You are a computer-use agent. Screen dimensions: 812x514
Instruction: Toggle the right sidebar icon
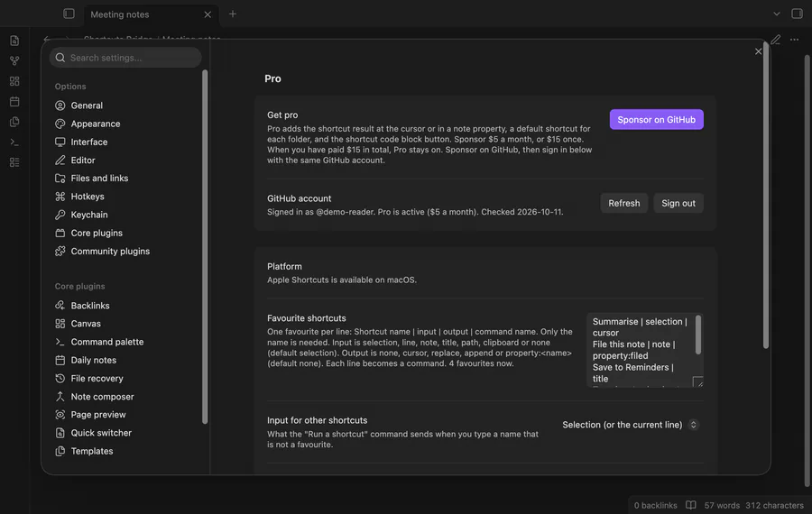tap(797, 14)
